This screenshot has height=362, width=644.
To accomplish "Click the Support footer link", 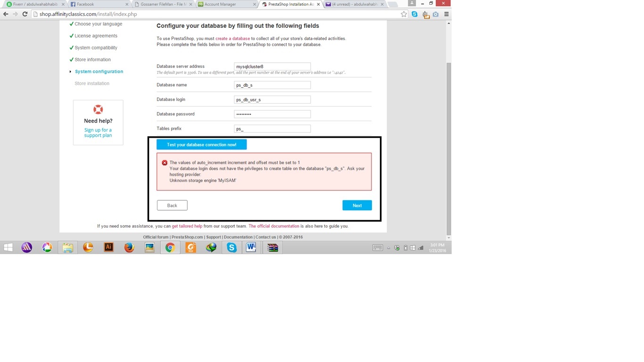I will [x=214, y=237].
